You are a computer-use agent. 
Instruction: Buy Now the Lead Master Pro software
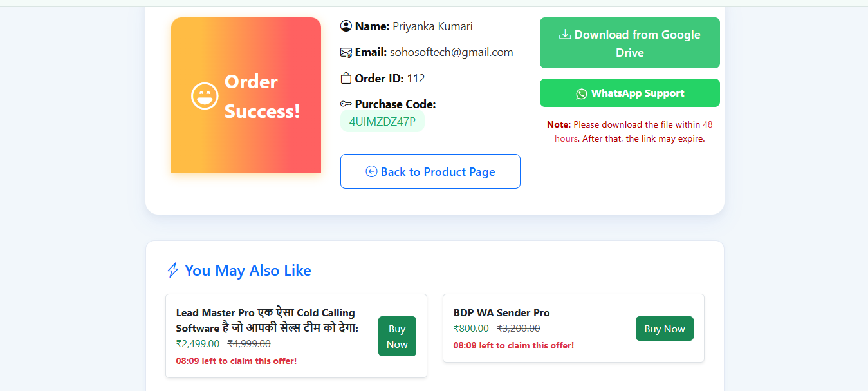(x=397, y=336)
